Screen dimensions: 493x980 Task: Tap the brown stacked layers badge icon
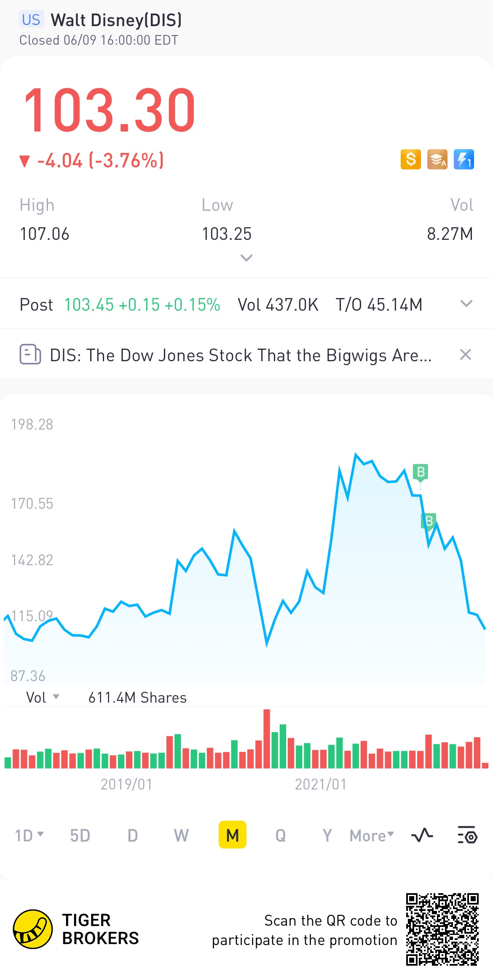437,160
